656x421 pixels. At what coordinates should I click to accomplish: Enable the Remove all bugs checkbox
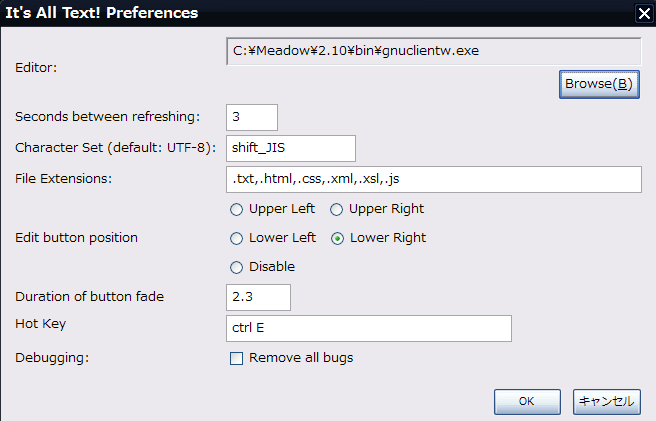[x=237, y=358]
